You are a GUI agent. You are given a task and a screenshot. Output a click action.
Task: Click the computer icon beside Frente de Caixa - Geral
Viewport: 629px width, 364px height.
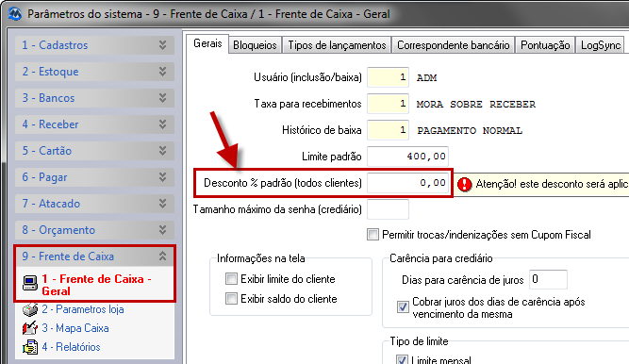coord(29,283)
